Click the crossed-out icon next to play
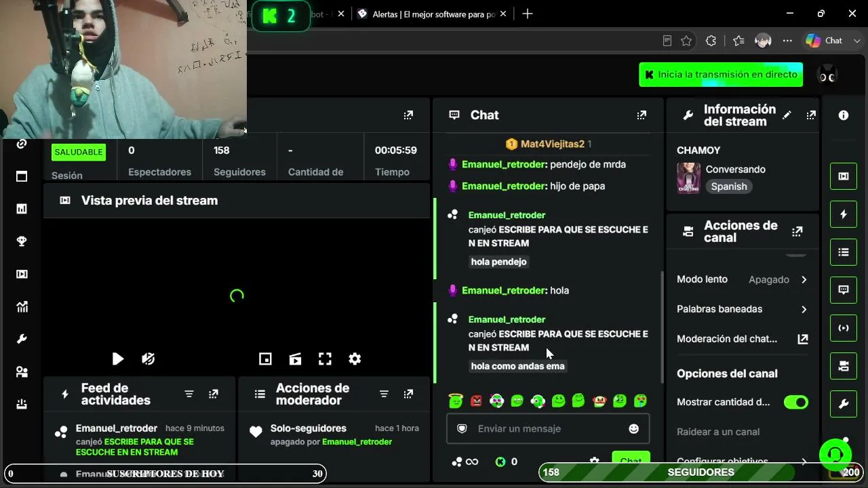Image resolution: width=868 pixels, height=488 pixels. 148,359
